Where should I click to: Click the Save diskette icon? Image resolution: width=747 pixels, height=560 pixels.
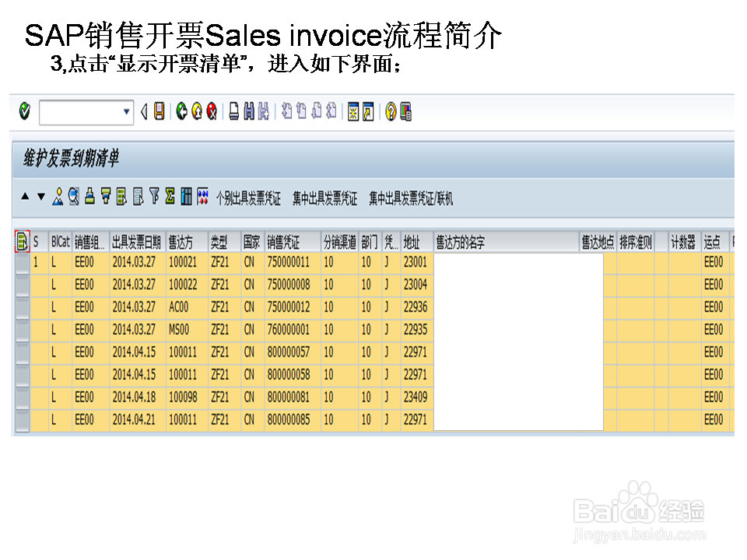159,112
